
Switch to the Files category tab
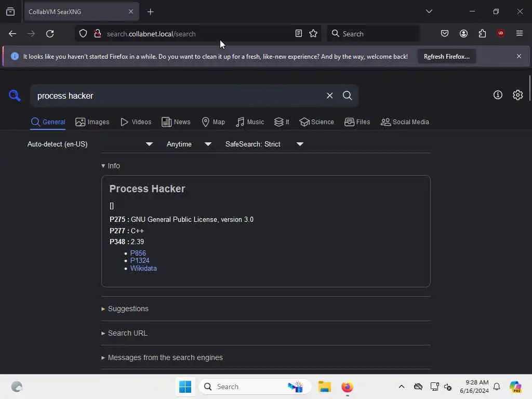pyautogui.click(x=357, y=122)
